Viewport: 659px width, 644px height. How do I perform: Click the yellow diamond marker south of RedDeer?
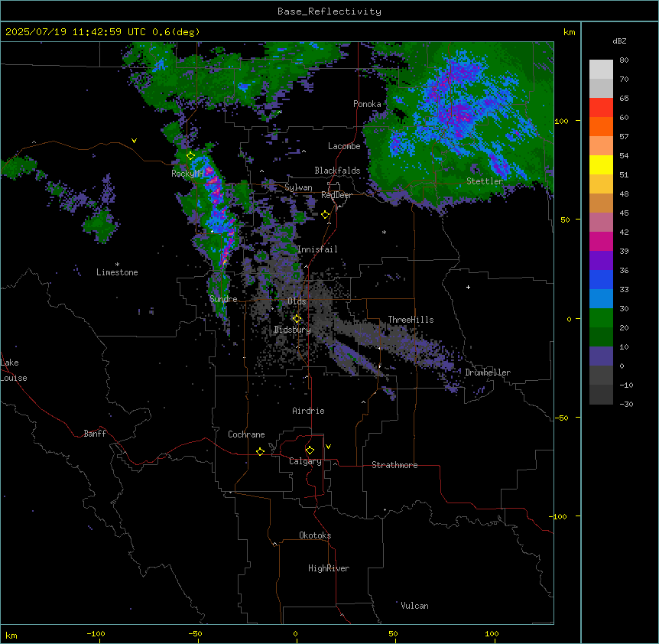[x=325, y=215]
